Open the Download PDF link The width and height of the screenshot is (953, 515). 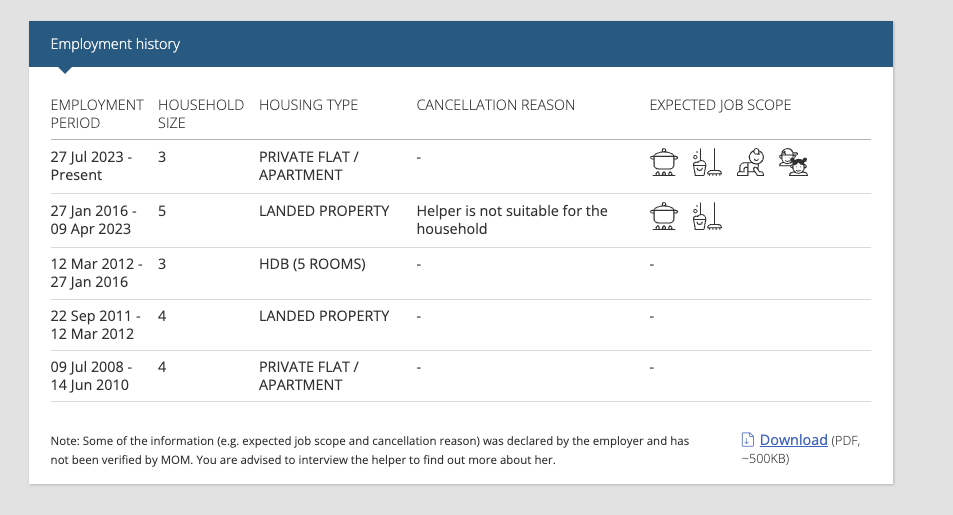tap(793, 440)
